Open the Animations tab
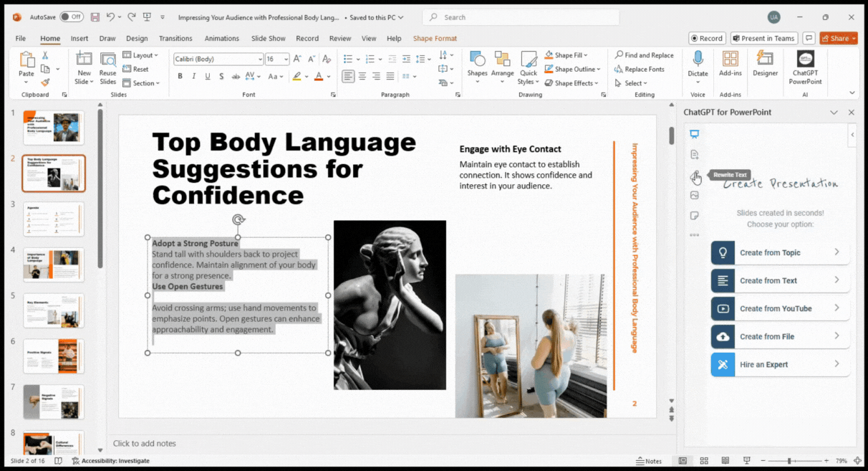The width and height of the screenshot is (868, 471). [222, 39]
